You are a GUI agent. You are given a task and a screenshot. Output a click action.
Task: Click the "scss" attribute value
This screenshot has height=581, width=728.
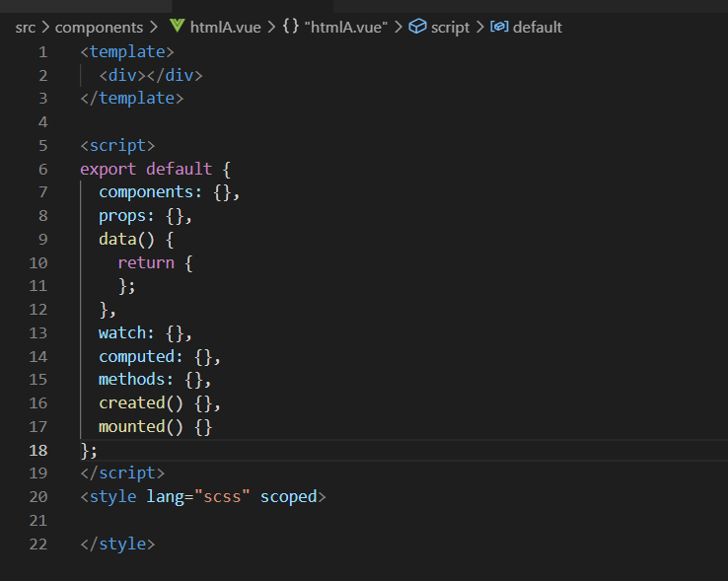(222, 497)
